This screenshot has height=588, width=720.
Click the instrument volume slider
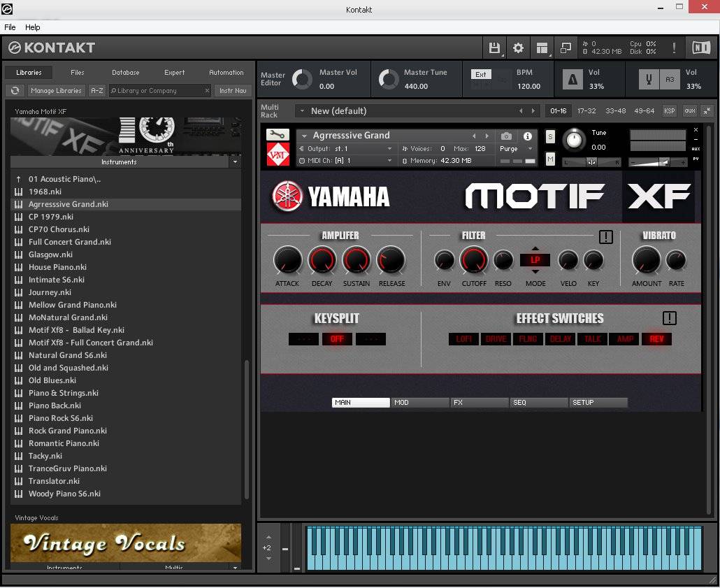pyautogui.click(x=658, y=162)
